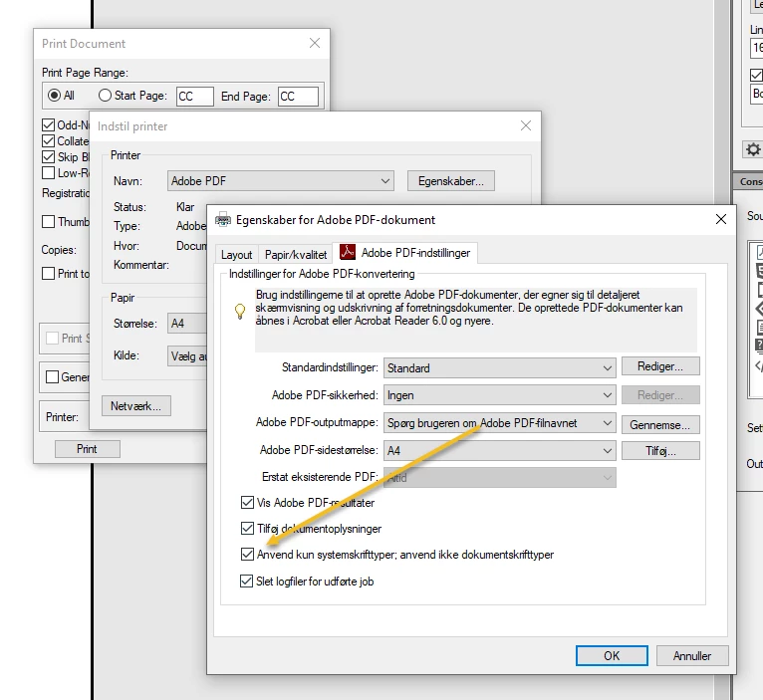This screenshot has width=763, height=700.
Task: Close the Indstil printer dialog
Action: 526,125
